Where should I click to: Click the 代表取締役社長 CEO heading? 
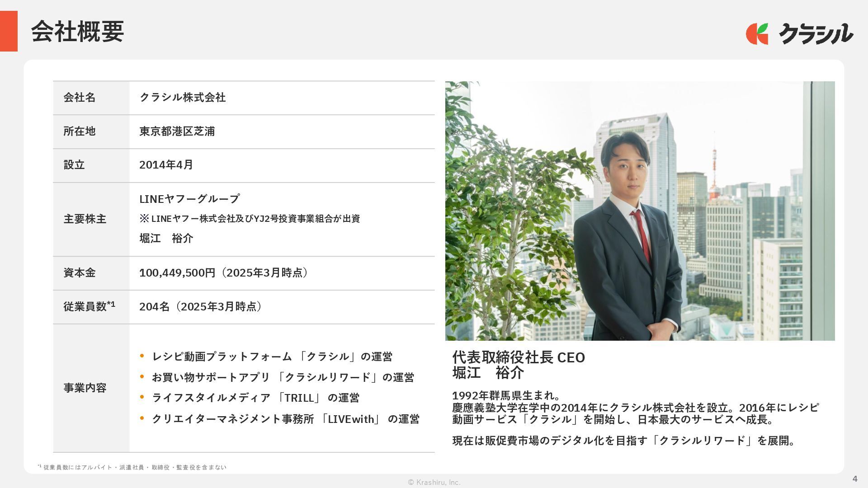tap(519, 357)
